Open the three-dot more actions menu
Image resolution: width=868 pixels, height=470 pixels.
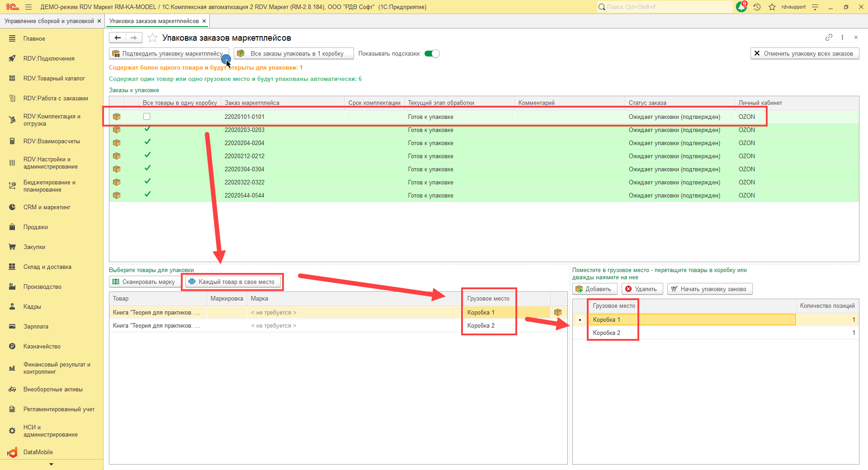click(x=842, y=38)
